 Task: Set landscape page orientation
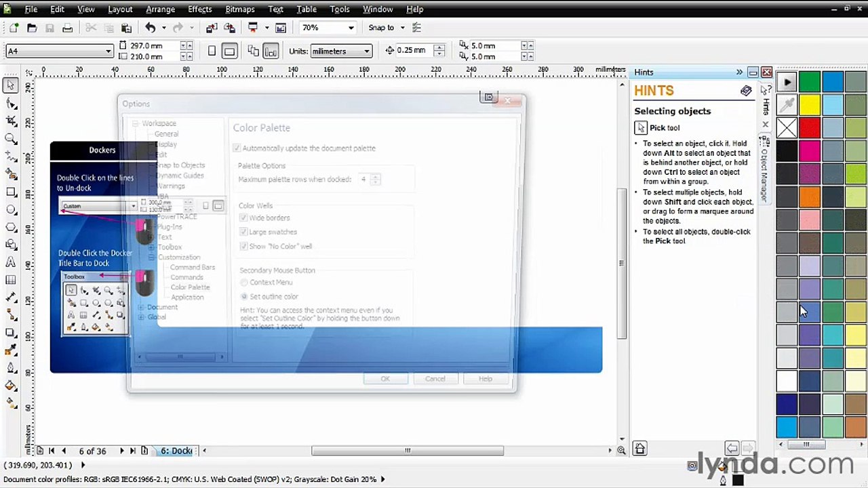coord(229,51)
